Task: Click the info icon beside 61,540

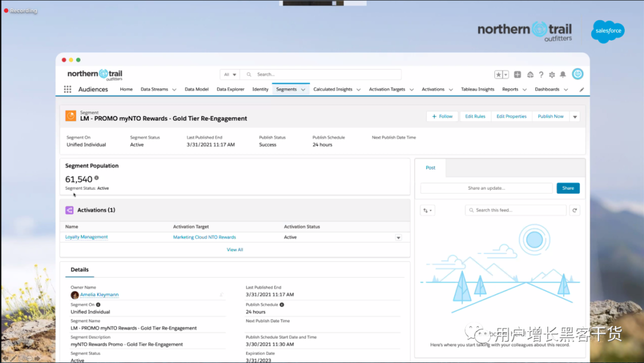Action: 97,178
